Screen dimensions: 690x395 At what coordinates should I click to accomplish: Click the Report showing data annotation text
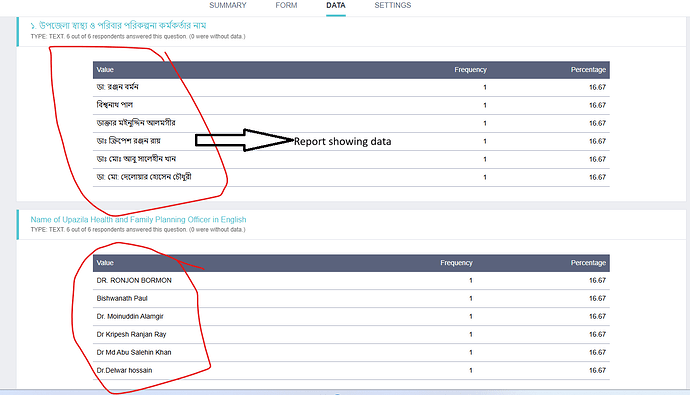(x=342, y=142)
